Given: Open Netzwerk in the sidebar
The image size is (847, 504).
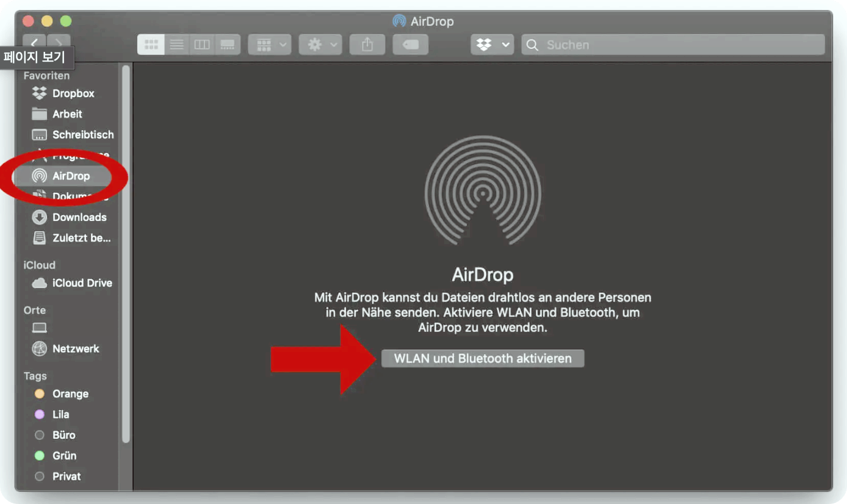Looking at the screenshot, I should pyautogui.click(x=67, y=349).
